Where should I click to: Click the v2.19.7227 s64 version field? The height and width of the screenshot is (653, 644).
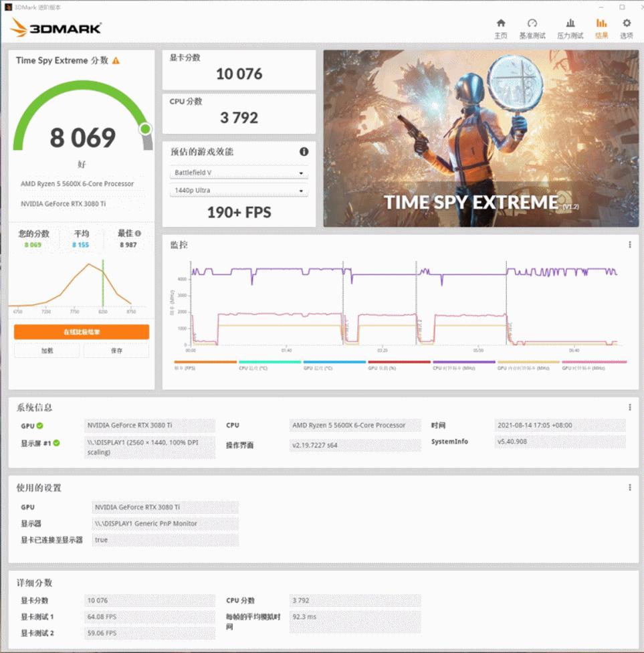(355, 445)
